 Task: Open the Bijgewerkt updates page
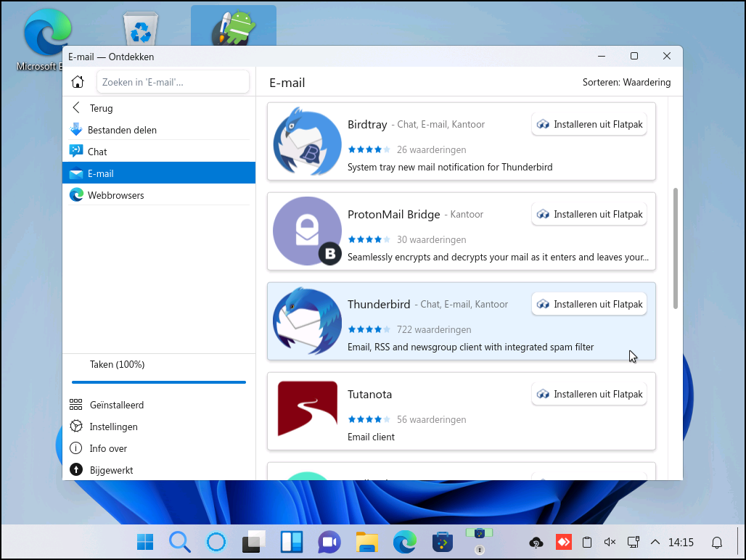(159, 470)
